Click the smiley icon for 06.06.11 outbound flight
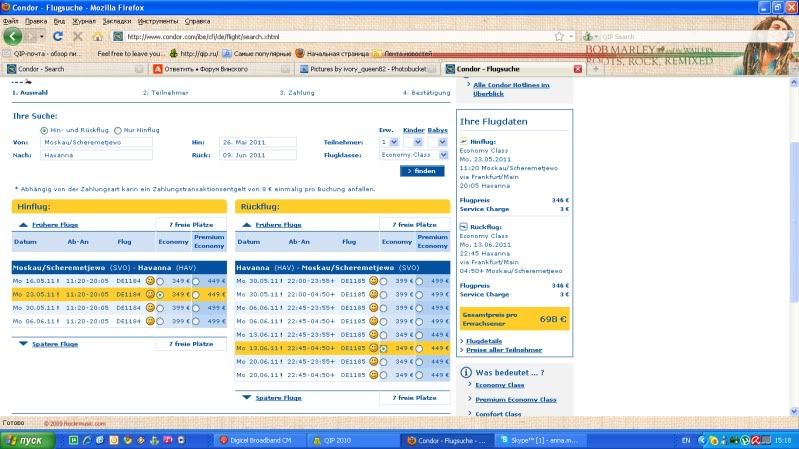Viewport: 799px width, 449px height. 150,321
